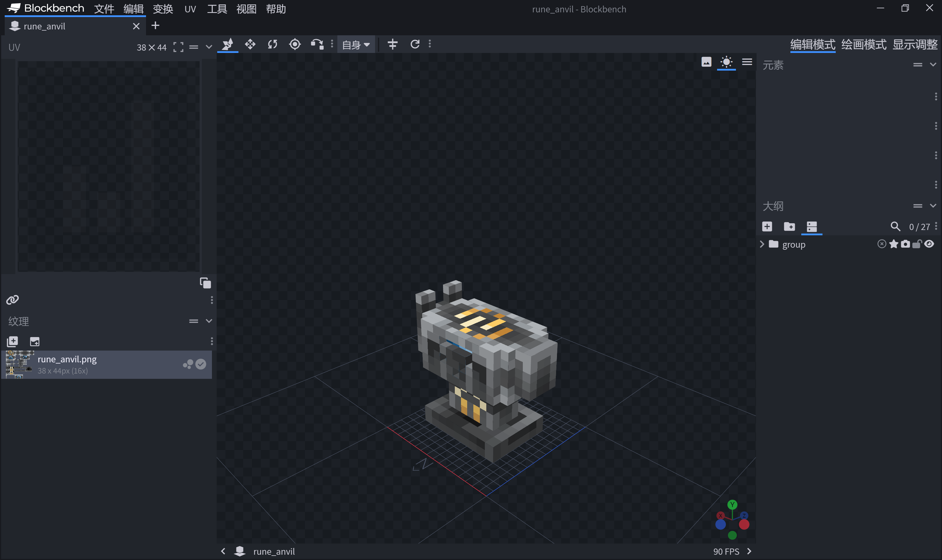
Task: Expand the group tree item
Action: click(762, 244)
